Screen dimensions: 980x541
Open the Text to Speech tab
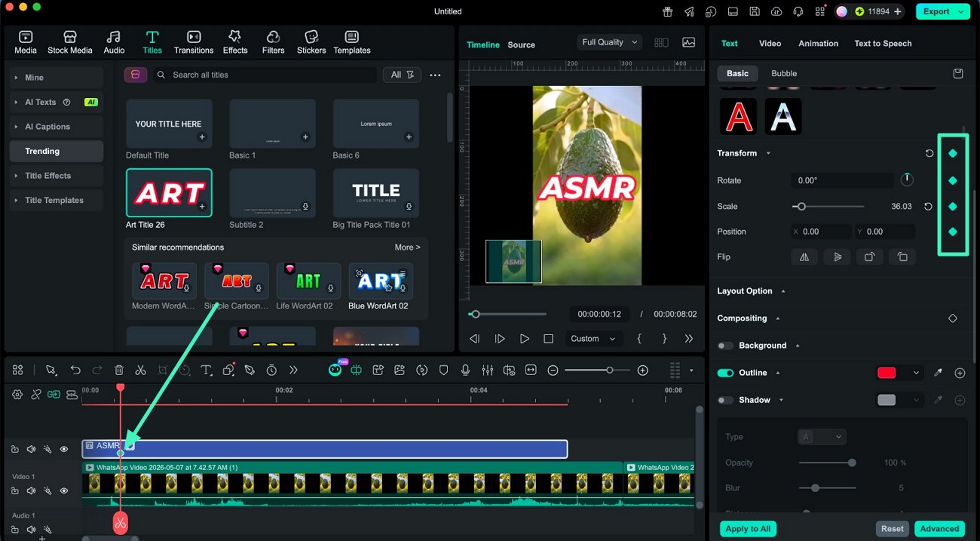[x=883, y=43]
